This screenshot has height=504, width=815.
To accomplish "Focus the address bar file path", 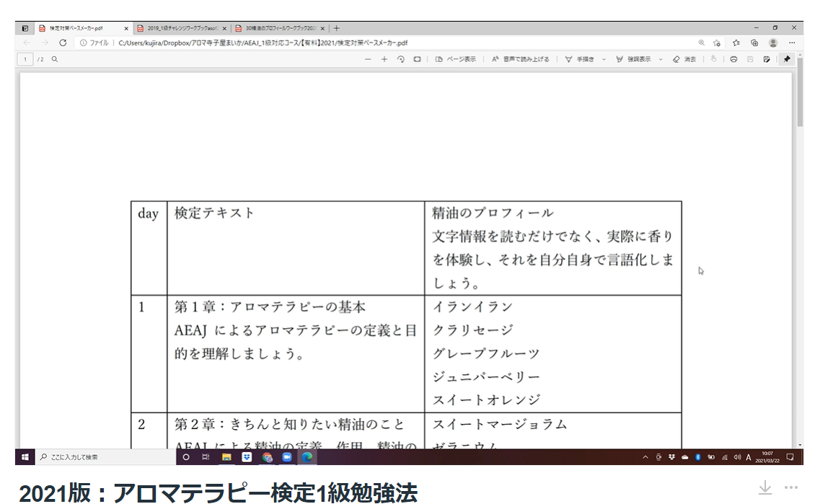I will click(x=263, y=43).
